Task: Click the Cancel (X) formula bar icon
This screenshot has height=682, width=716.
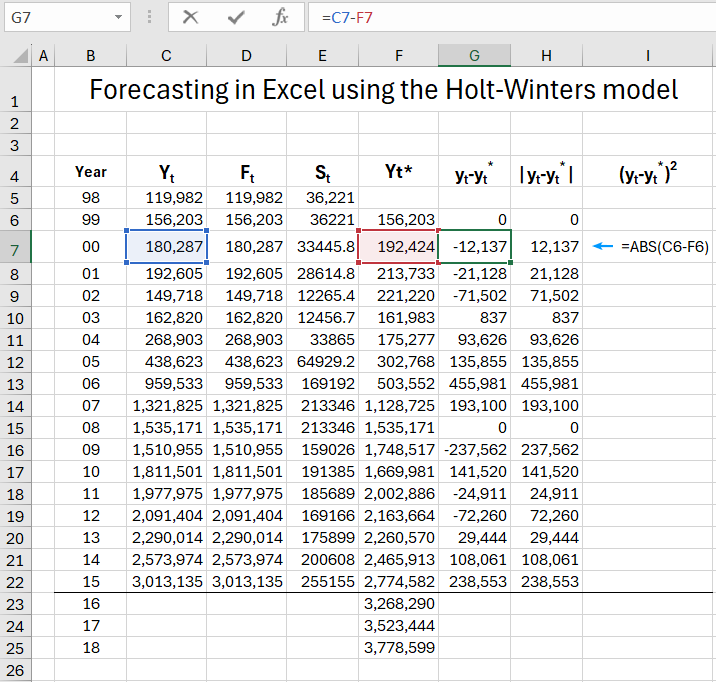Action: click(190, 17)
